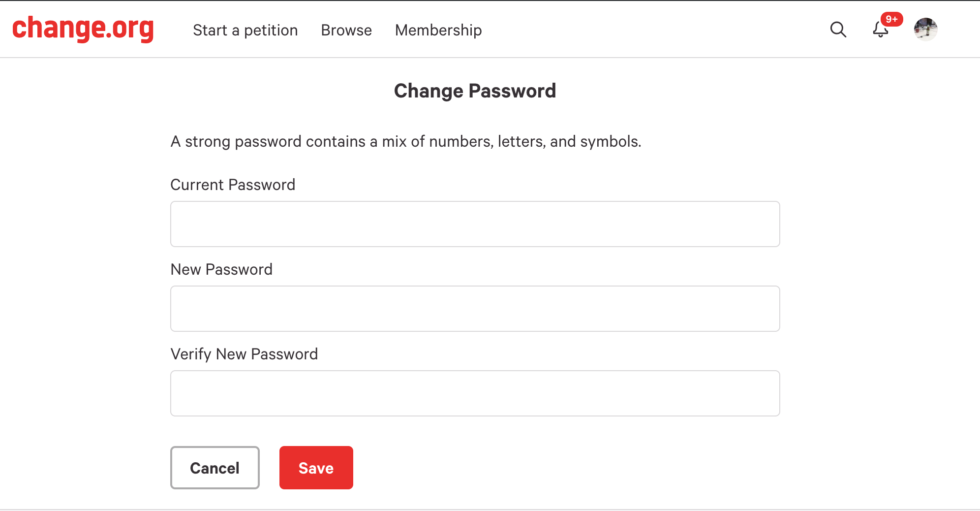Viewport: 980px width, 511px height.
Task: Click the red 9+ notification badge
Action: [x=892, y=19]
